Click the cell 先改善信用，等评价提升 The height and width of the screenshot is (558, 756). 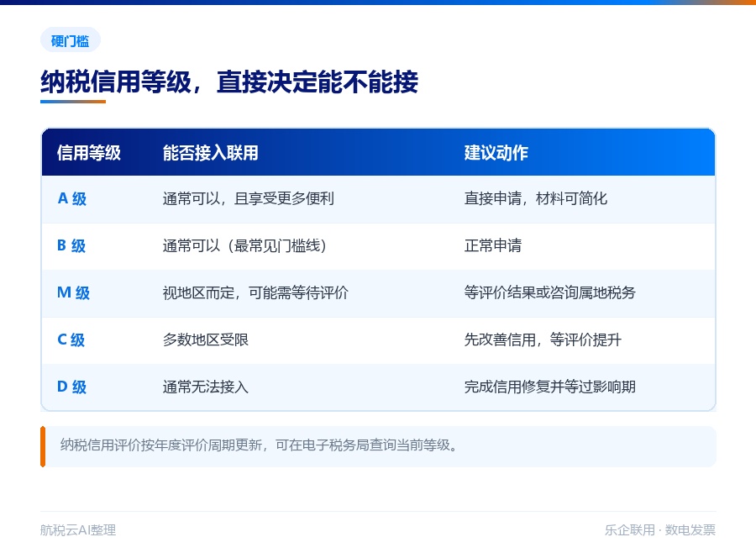pos(543,340)
